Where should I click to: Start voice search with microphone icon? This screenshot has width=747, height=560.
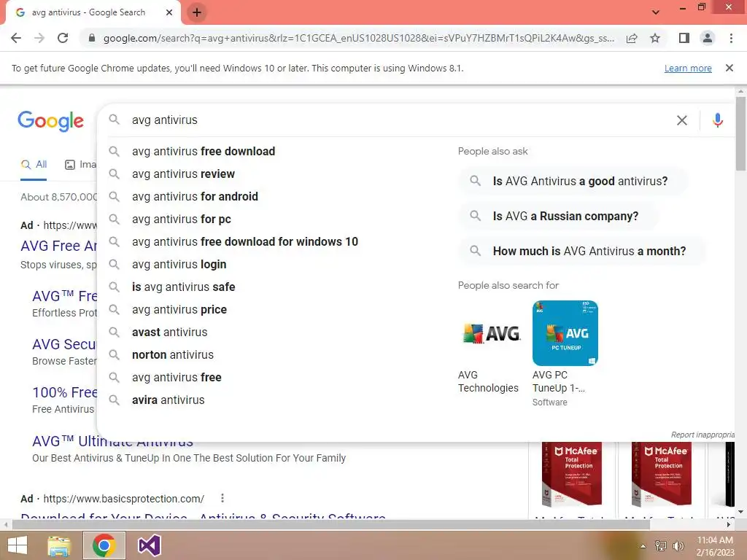718,120
